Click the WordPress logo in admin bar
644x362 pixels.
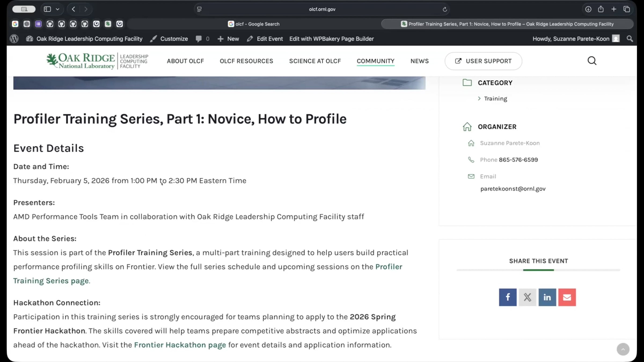tap(14, 39)
